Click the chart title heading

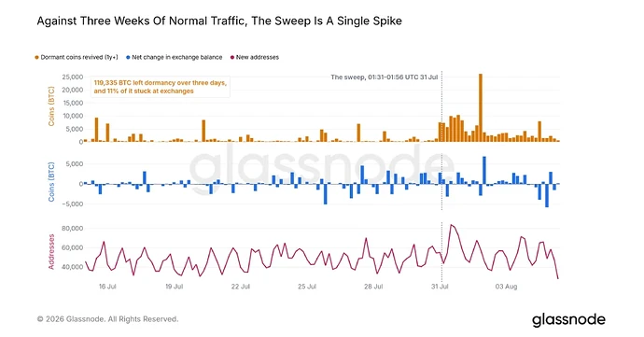tap(219, 21)
